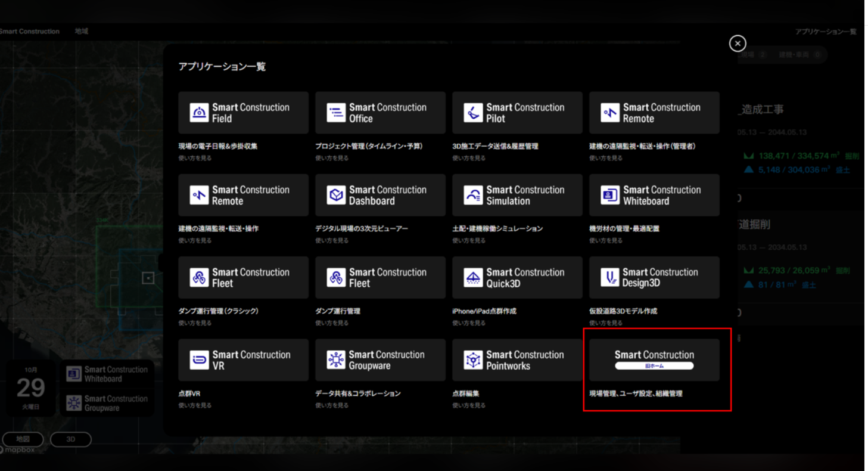The height and width of the screenshot is (471, 868).
Task: Close the アプリケーション一覧 dialog with X
Action: [738, 44]
